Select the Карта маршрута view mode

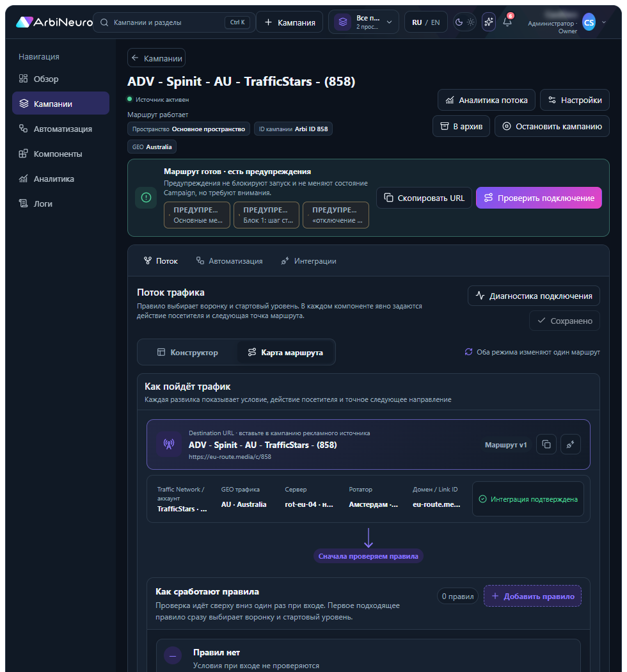(x=285, y=352)
